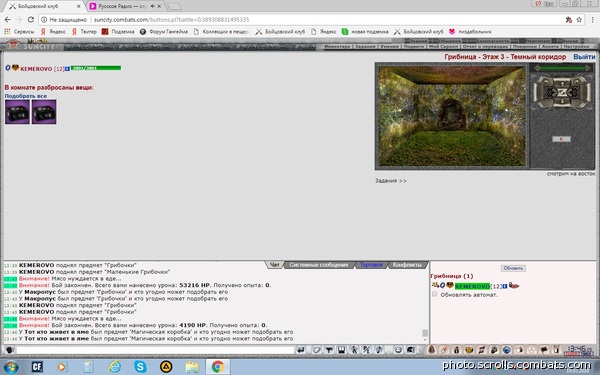Click the first dropped magic box item
Viewport: 600px width, 375px height.
(x=17, y=112)
